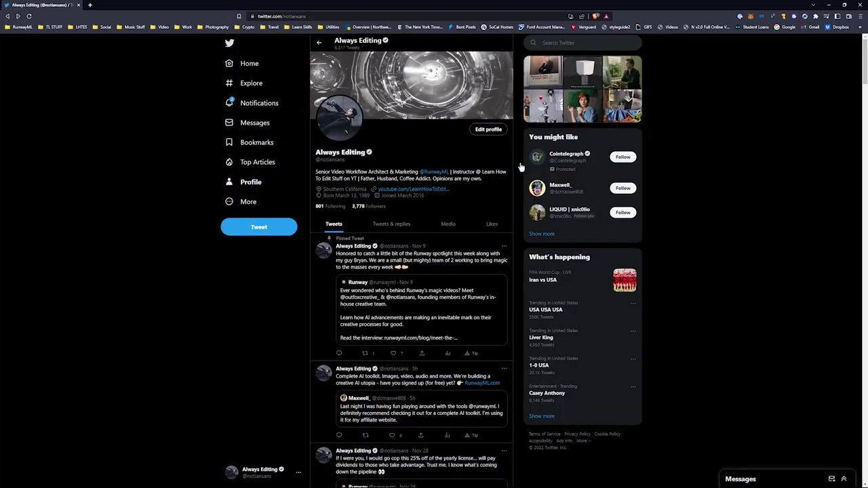Like the pinned Runway spotlight tweet
Screen dimensions: 868x488
point(393,353)
